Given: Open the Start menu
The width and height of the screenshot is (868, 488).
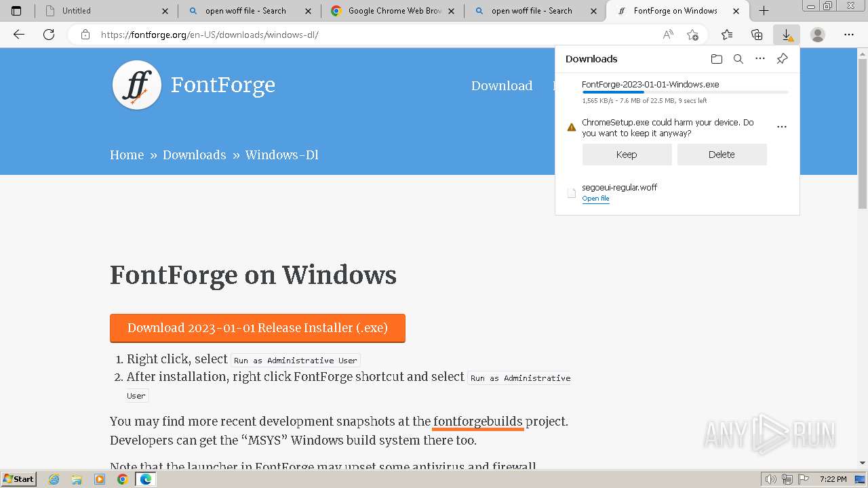Looking at the screenshot, I should pyautogui.click(x=18, y=479).
